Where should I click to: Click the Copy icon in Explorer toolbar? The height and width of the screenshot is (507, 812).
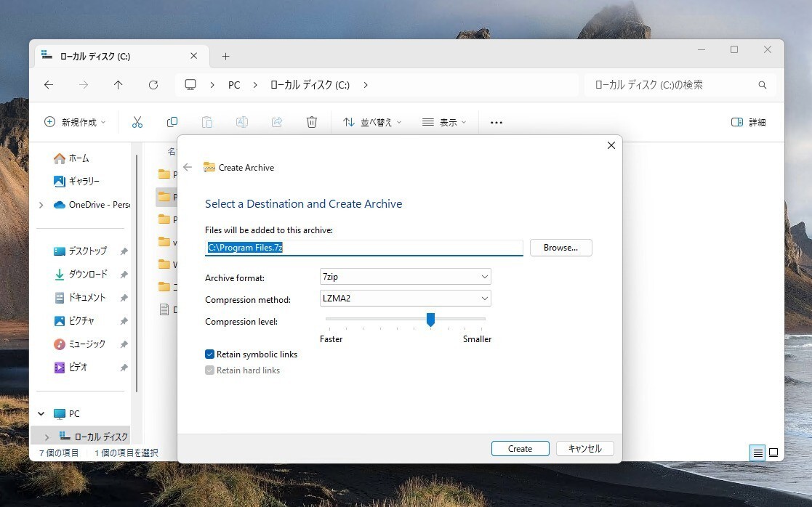click(x=172, y=122)
